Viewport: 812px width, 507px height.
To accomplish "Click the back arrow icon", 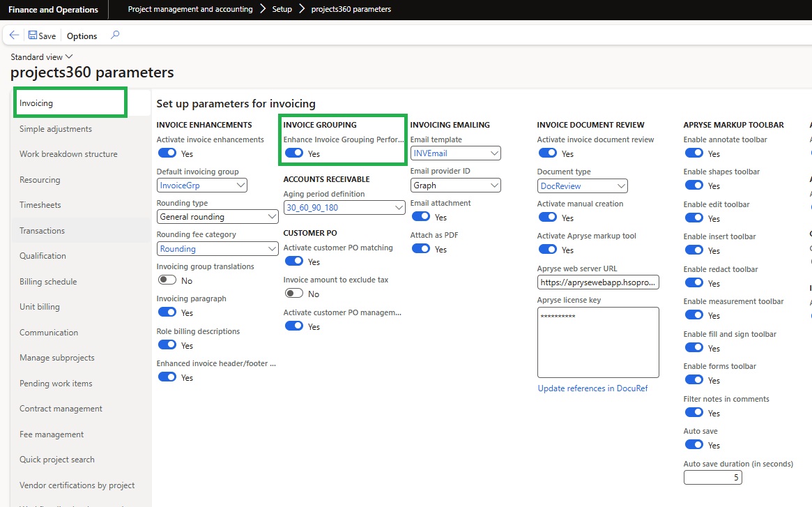I will [14, 36].
